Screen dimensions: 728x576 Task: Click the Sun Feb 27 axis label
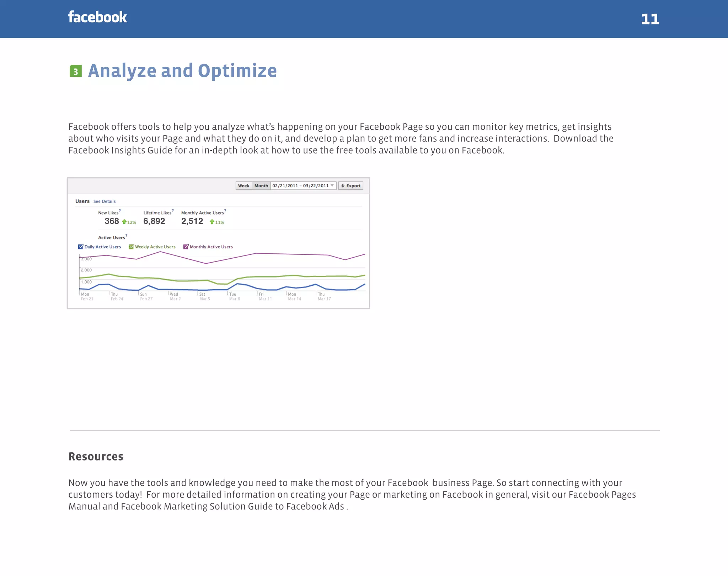tap(146, 297)
